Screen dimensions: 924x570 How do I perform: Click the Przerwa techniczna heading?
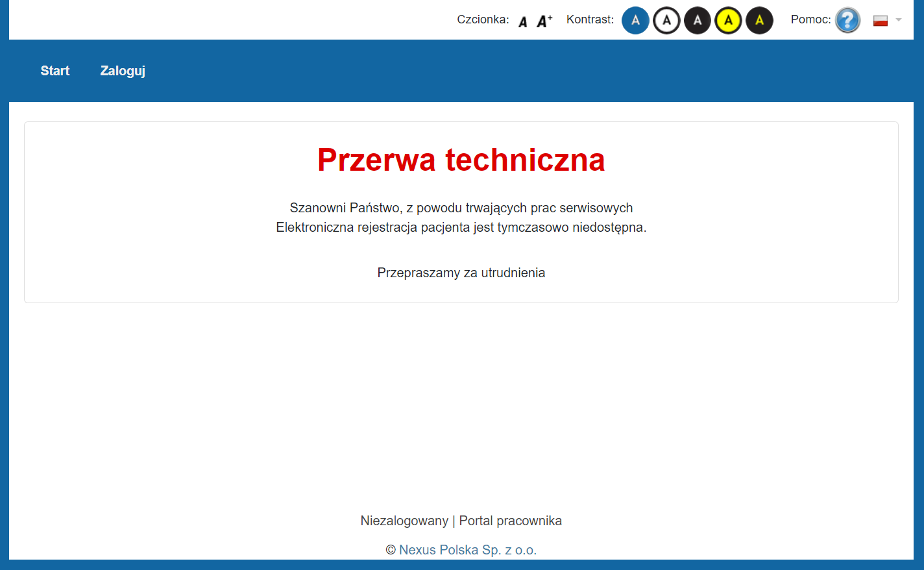pos(461,160)
